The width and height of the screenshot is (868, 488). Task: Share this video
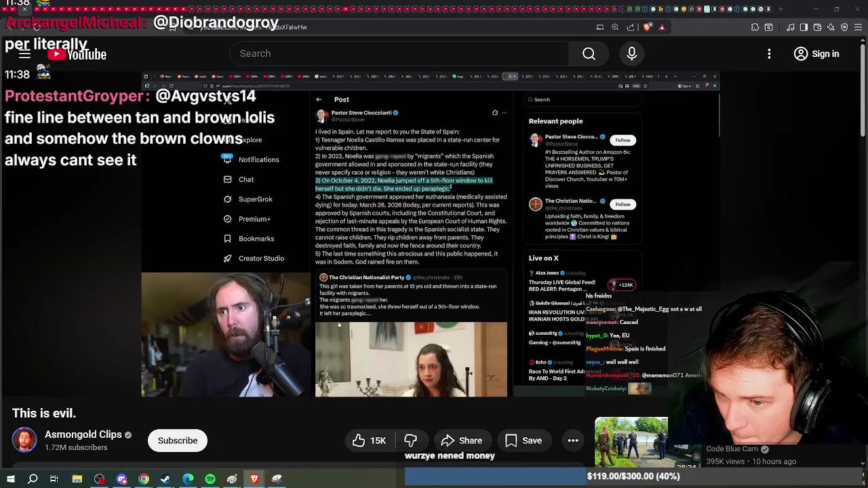pyautogui.click(x=461, y=441)
